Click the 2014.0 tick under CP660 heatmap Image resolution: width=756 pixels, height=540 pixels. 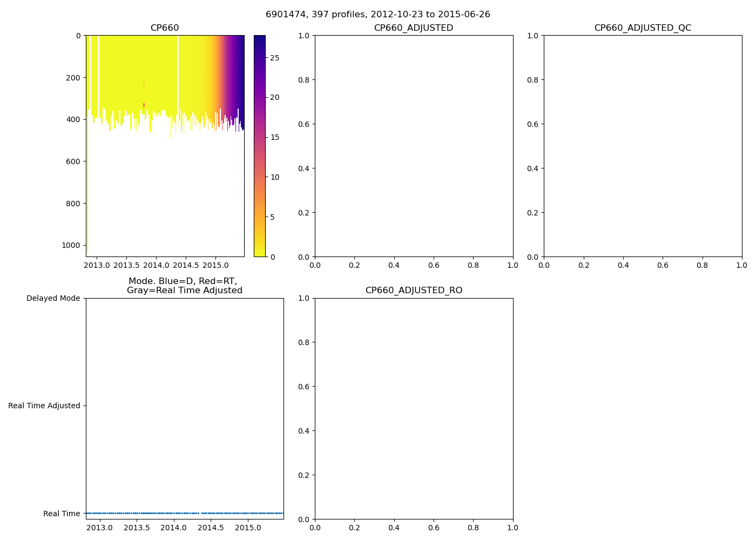pos(156,265)
